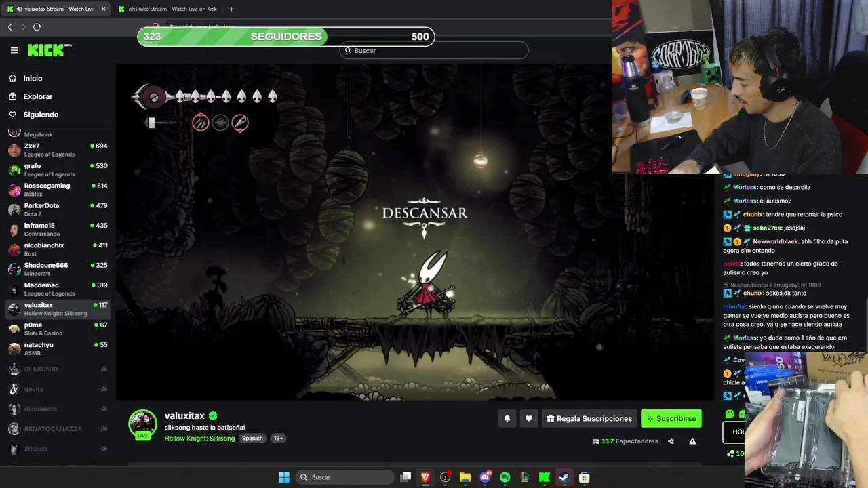868x488 pixels.
Task: Focus the Kick Buscar search field
Action: (x=434, y=50)
